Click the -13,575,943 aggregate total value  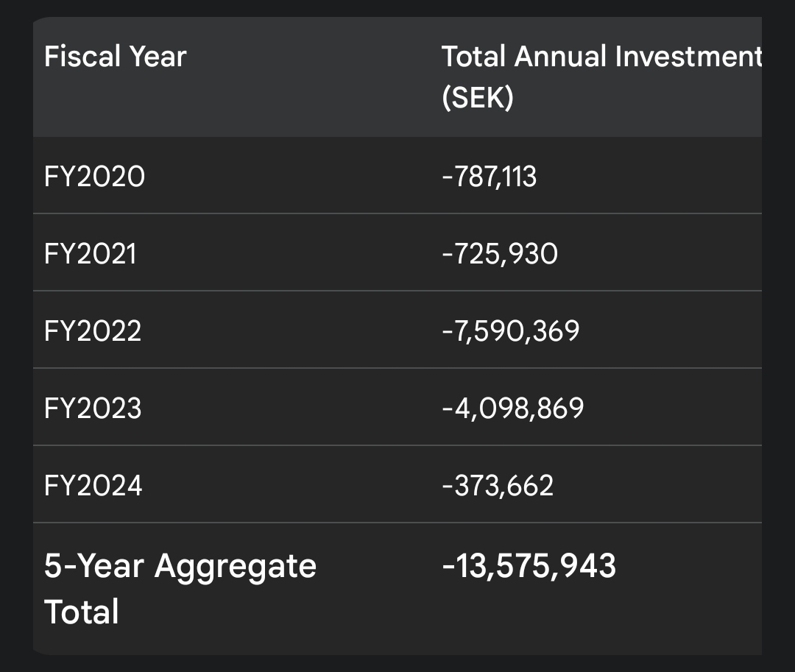(x=529, y=566)
